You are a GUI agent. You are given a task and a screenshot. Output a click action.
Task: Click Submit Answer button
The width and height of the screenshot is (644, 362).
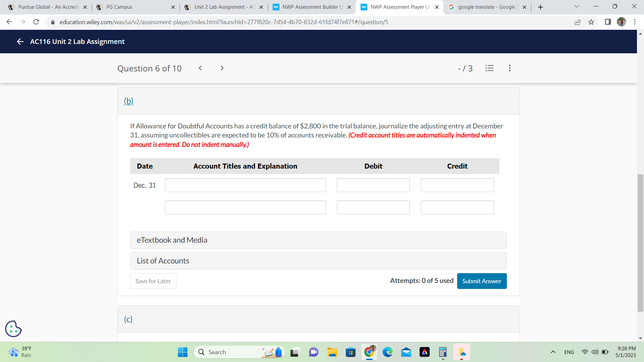481,281
